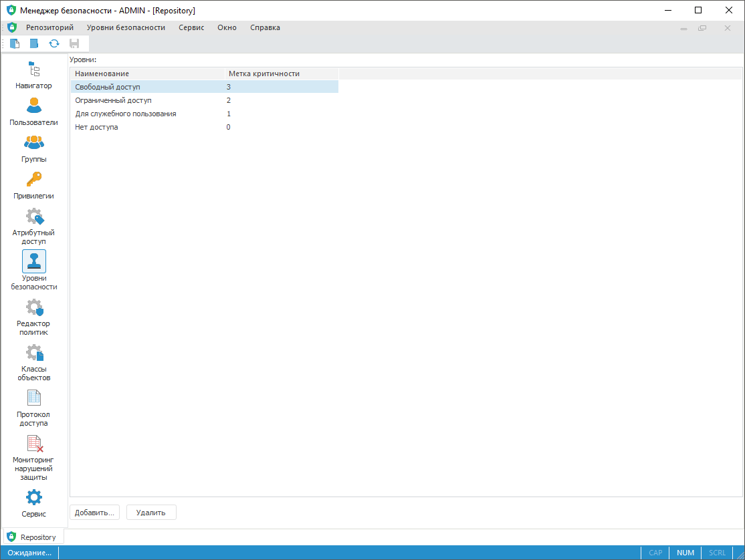
Task: Open Attribute access (Атрибутный доступ) section
Action: tap(33, 227)
